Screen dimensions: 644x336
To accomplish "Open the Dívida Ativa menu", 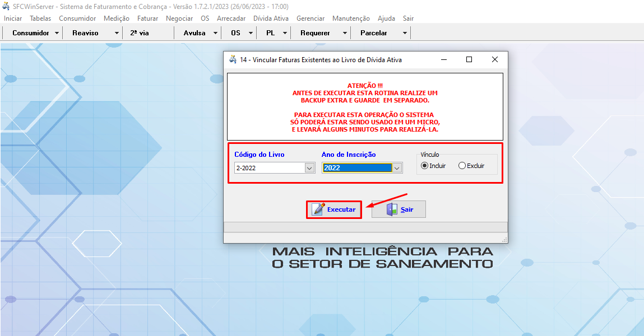I will coord(271,18).
